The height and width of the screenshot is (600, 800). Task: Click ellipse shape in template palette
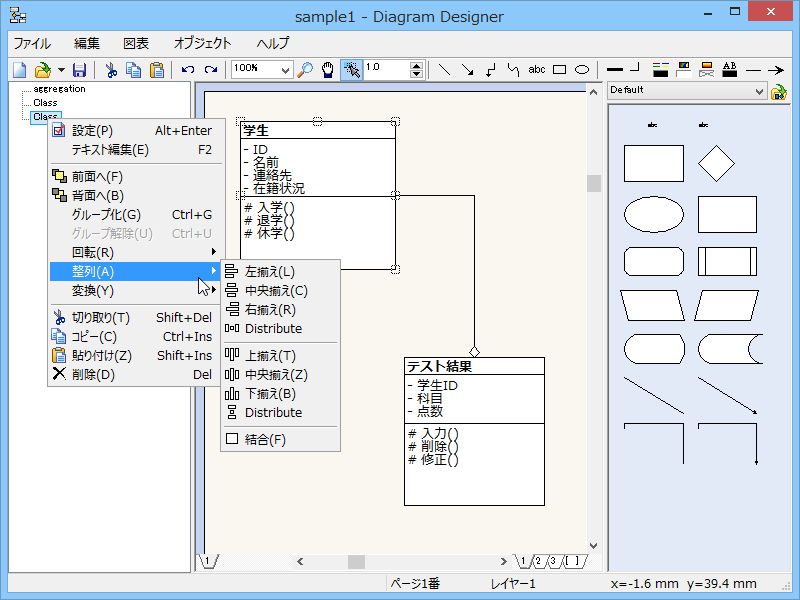pyautogui.click(x=654, y=214)
